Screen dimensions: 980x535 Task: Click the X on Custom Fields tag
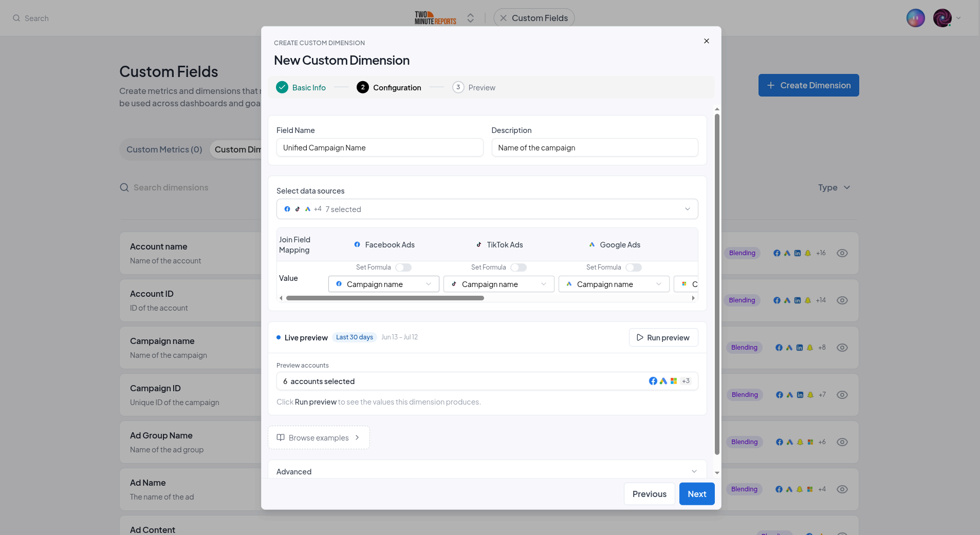click(x=504, y=18)
